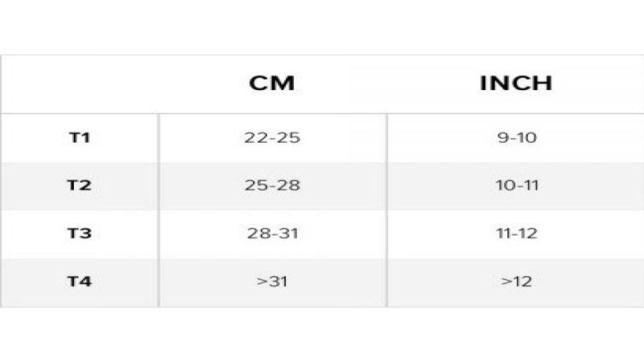Click the header separator line under CM
This screenshot has width=644, height=362.
(272, 113)
